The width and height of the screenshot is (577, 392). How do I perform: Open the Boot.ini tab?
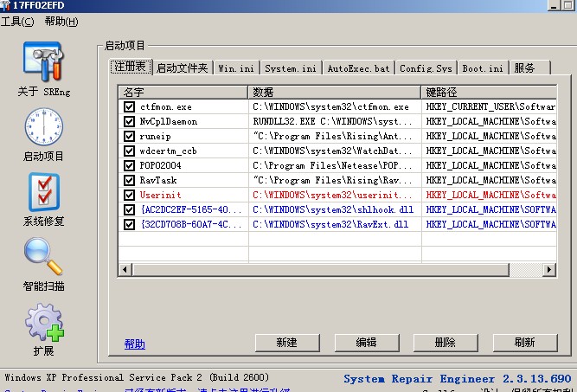pyautogui.click(x=483, y=68)
